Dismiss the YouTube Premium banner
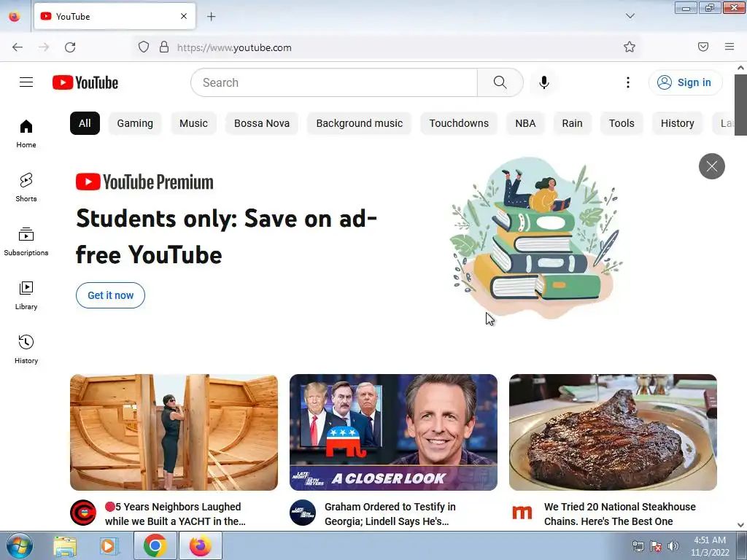Screen dimensions: 747x560 click(x=712, y=166)
